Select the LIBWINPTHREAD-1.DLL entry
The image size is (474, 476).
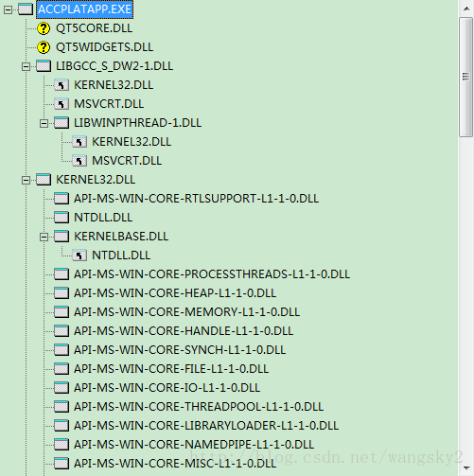click(137, 123)
